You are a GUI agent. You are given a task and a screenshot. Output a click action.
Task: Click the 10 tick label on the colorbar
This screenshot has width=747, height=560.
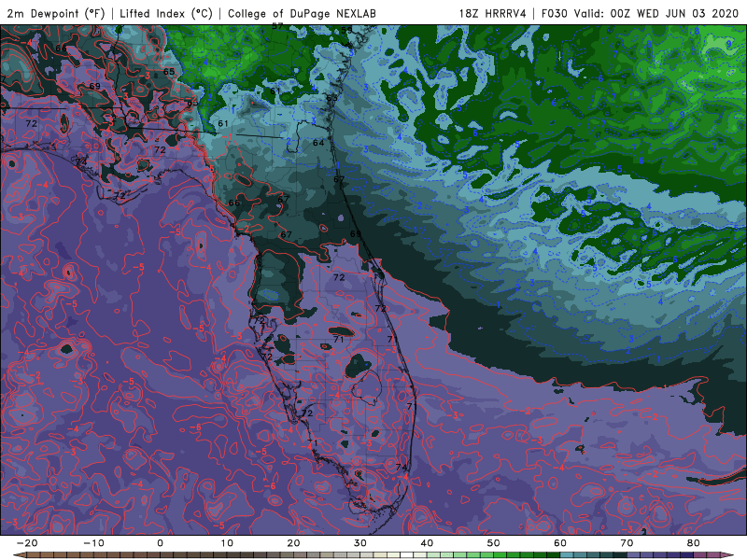tap(227, 543)
